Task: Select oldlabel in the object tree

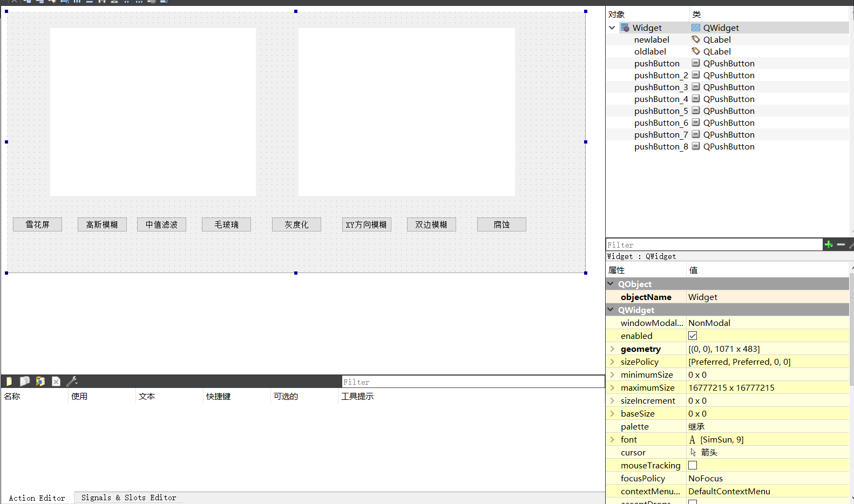Action: [x=650, y=51]
